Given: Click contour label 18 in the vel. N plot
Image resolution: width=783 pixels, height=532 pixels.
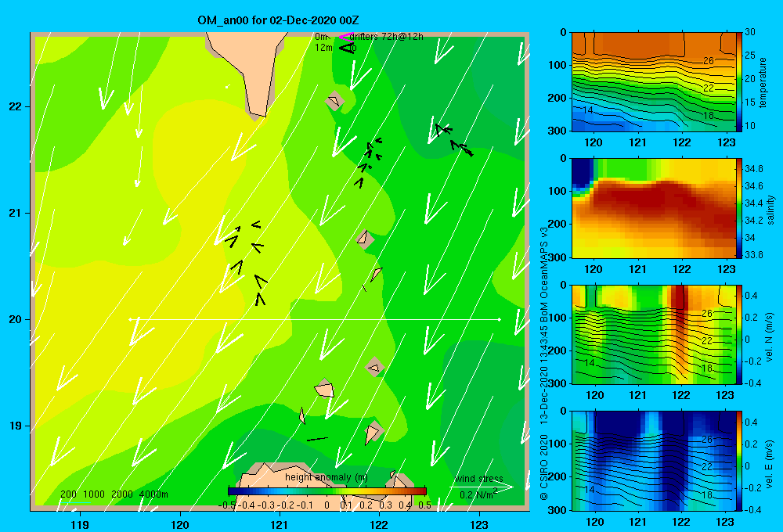Looking at the screenshot, I should pyautogui.click(x=707, y=368).
